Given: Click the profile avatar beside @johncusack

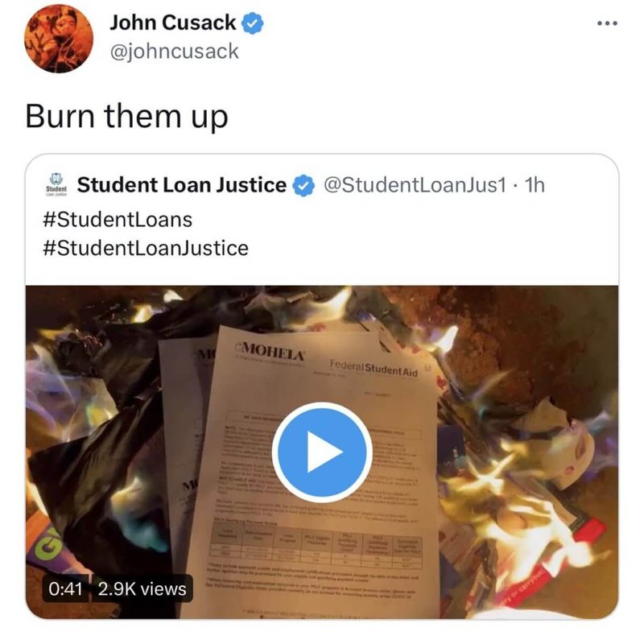Looking at the screenshot, I should pyautogui.click(x=59, y=39).
